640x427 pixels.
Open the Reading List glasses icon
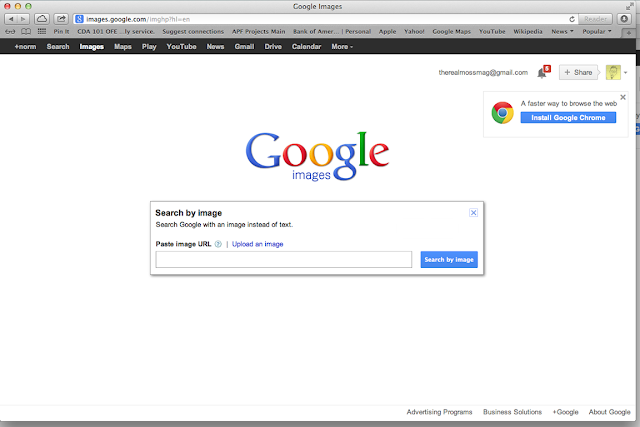coord(11,31)
